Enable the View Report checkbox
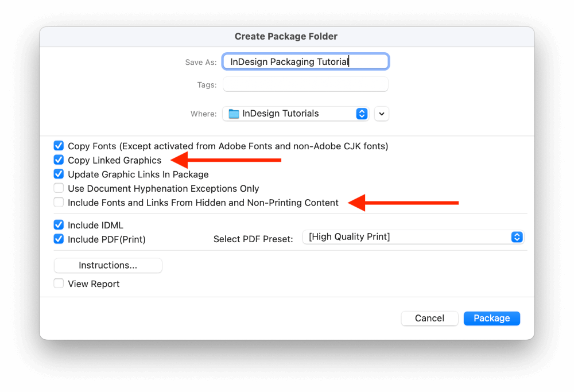 [59, 284]
